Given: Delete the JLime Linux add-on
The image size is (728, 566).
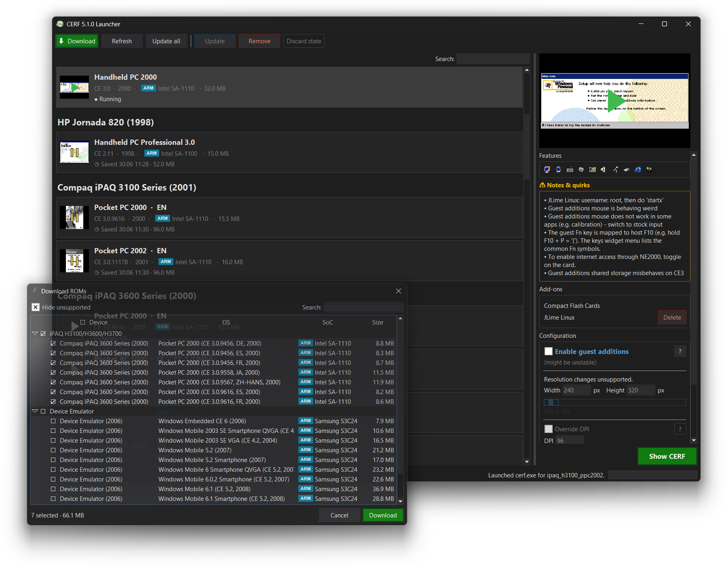Looking at the screenshot, I should (672, 318).
